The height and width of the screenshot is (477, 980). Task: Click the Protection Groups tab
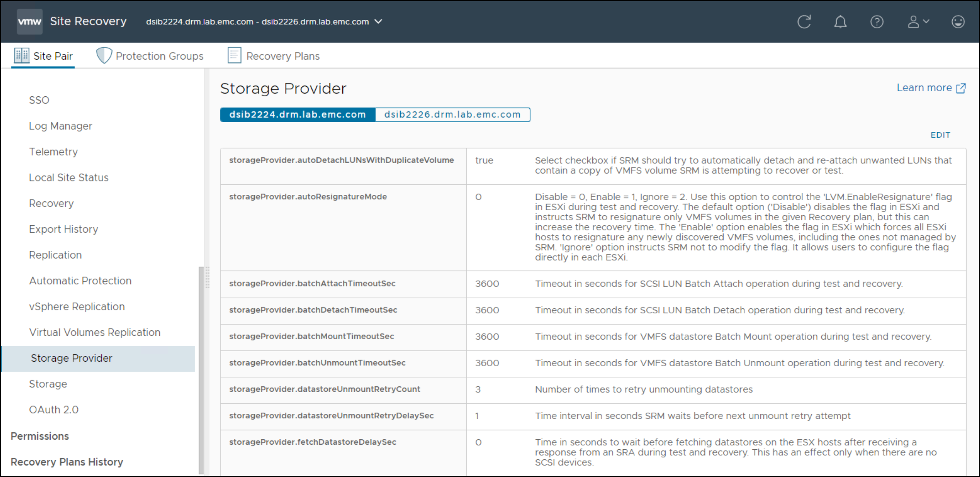click(x=151, y=56)
